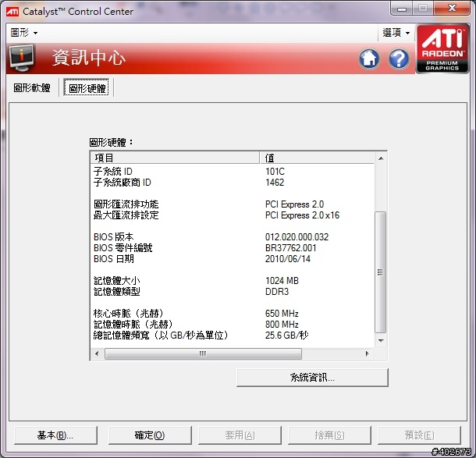Click the Information Center monitor icon
The image size is (476, 458).
[21, 58]
